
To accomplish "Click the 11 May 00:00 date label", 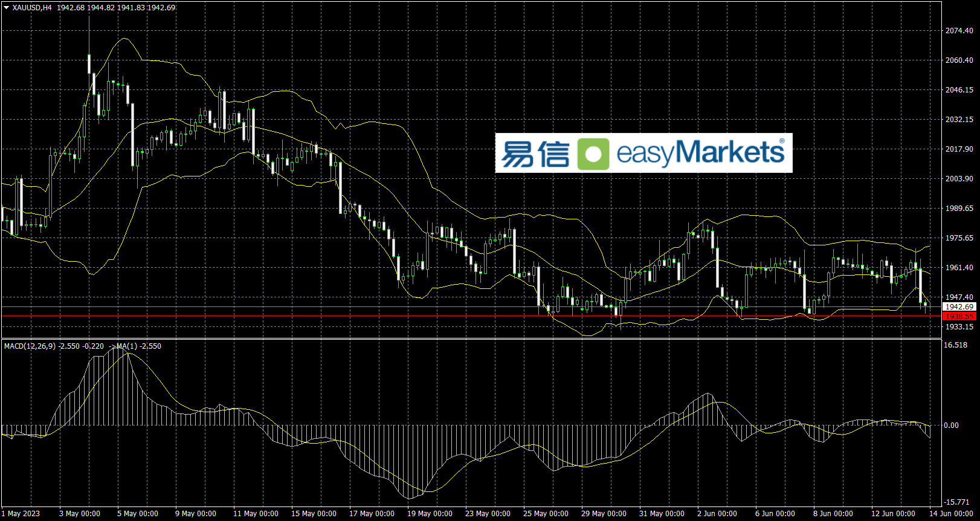I will click(256, 514).
